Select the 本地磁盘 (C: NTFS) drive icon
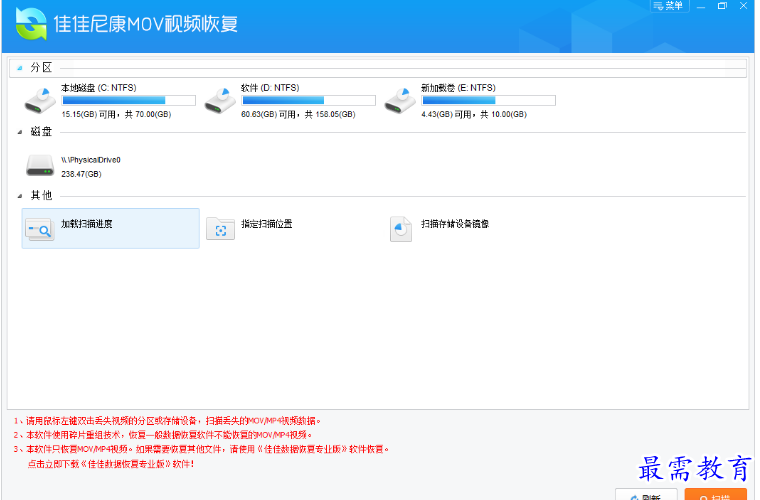The height and width of the screenshot is (500, 760). [40, 100]
